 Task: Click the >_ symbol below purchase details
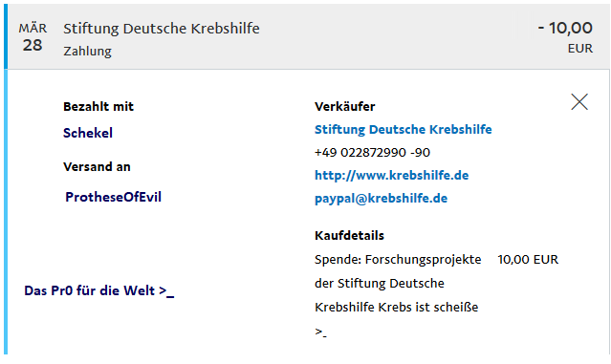(x=320, y=332)
